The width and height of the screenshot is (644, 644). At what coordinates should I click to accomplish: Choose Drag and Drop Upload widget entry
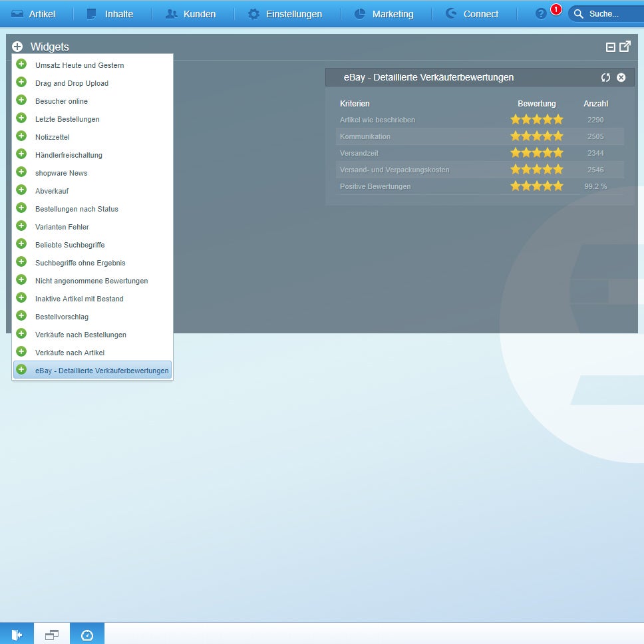[92, 83]
